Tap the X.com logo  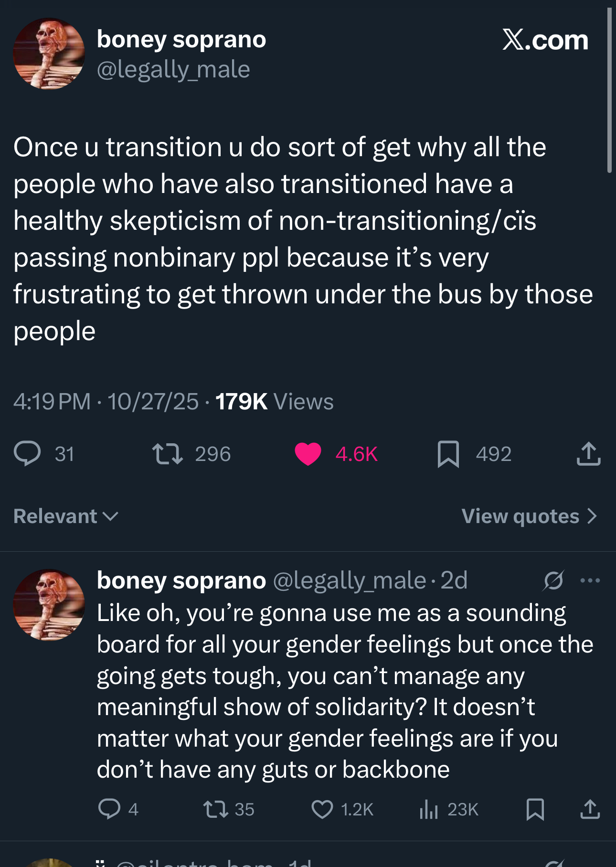tap(545, 40)
